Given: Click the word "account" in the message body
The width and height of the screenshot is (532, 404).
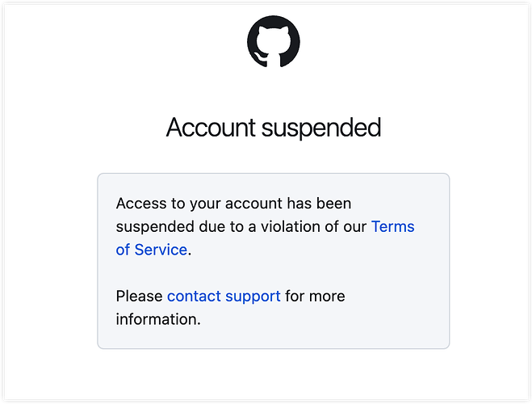Looking at the screenshot, I should (x=253, y=204).
